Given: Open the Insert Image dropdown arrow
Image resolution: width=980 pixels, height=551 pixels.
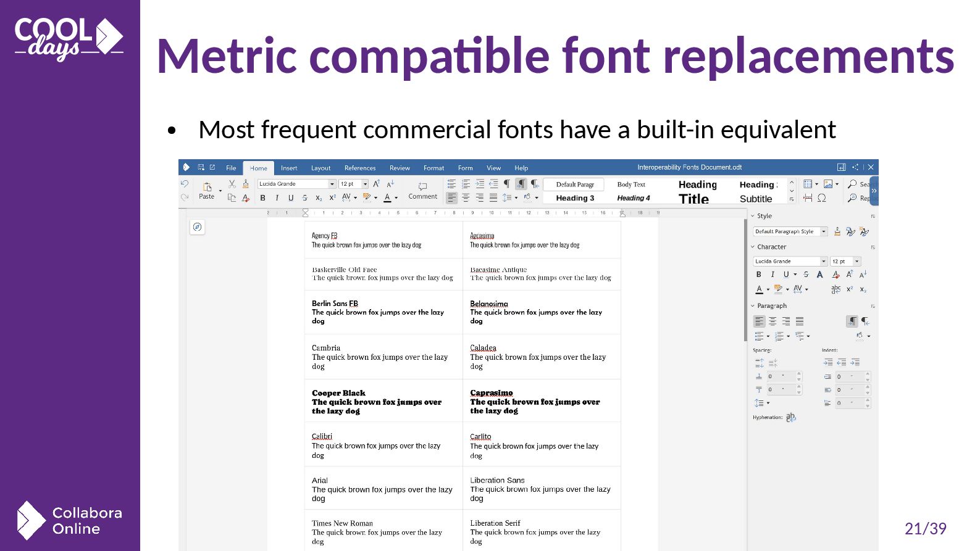Looking at the screenshot, I should [837, 184].
